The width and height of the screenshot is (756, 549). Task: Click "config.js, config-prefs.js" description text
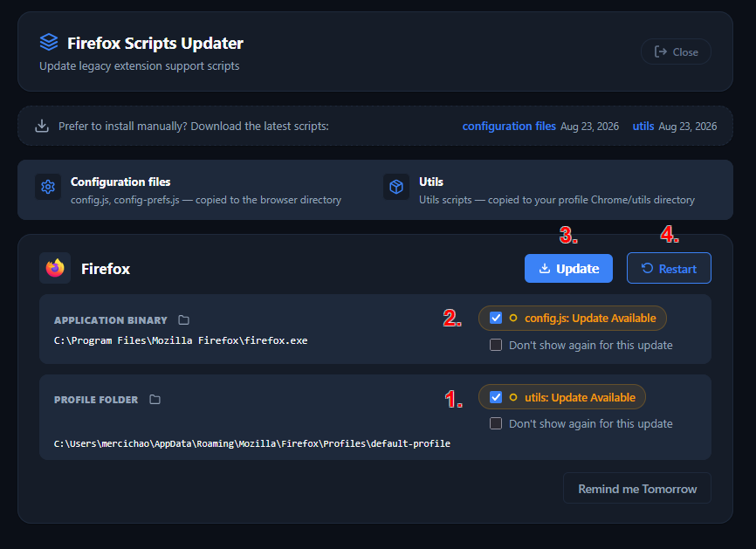click(x=206, y=200)
